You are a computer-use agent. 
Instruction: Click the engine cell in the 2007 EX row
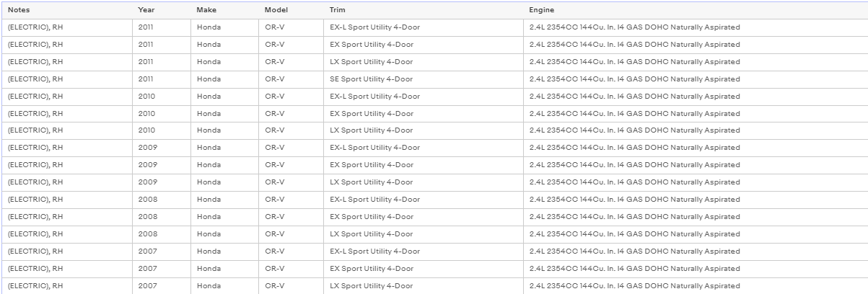696,269
